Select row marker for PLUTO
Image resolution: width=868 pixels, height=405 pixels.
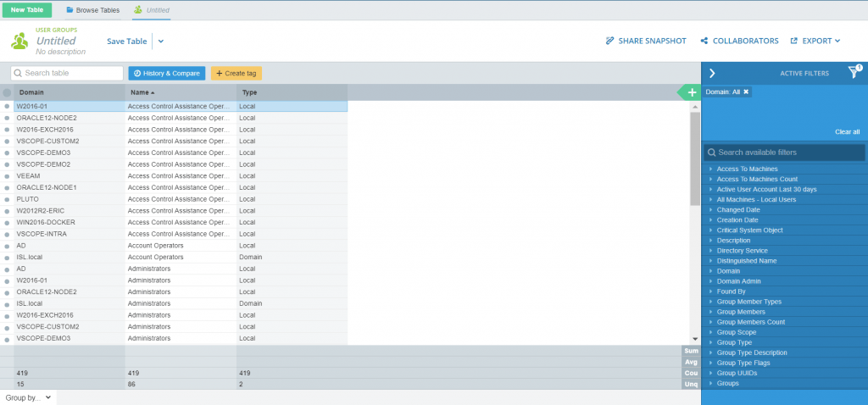point(7,199)
